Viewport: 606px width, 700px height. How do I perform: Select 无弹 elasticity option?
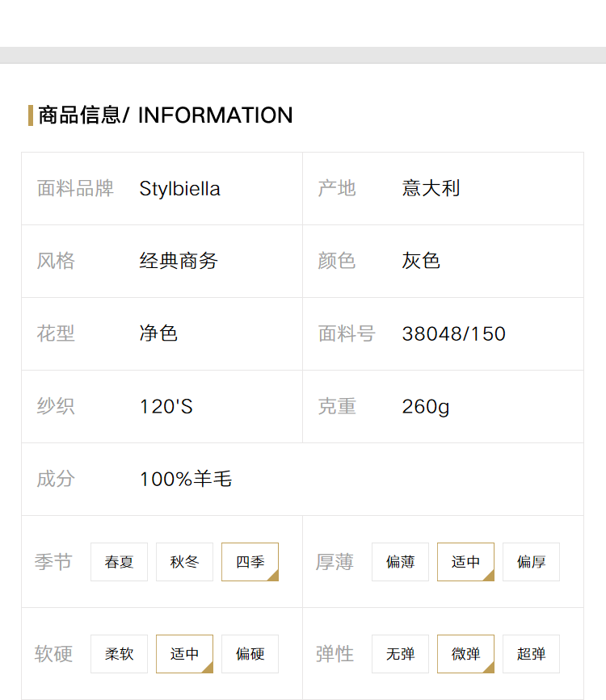[x=400, y=653]
